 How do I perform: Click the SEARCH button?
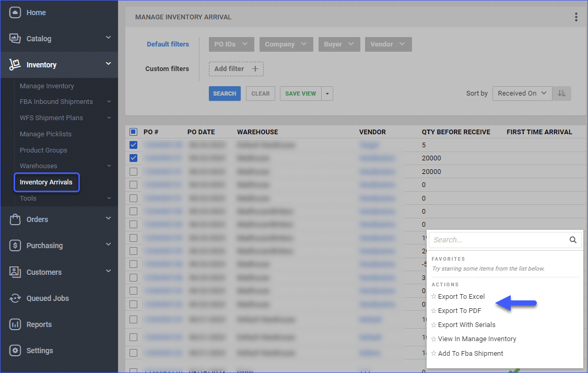225,93
